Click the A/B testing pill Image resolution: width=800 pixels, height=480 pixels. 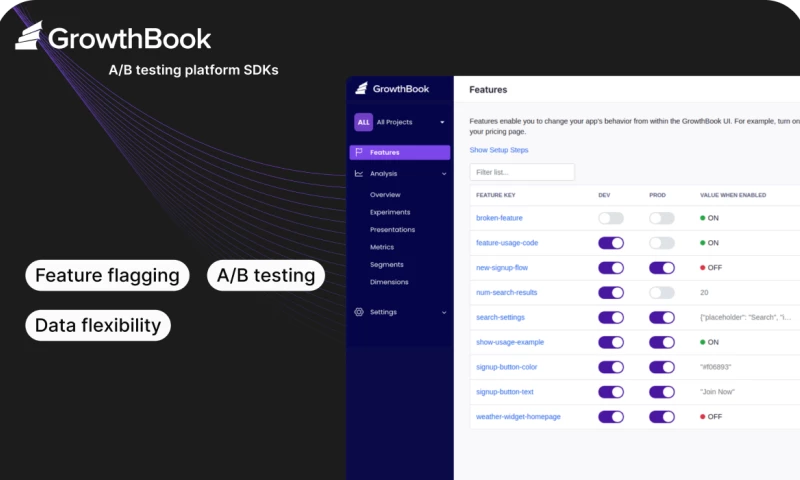[266, 275]
